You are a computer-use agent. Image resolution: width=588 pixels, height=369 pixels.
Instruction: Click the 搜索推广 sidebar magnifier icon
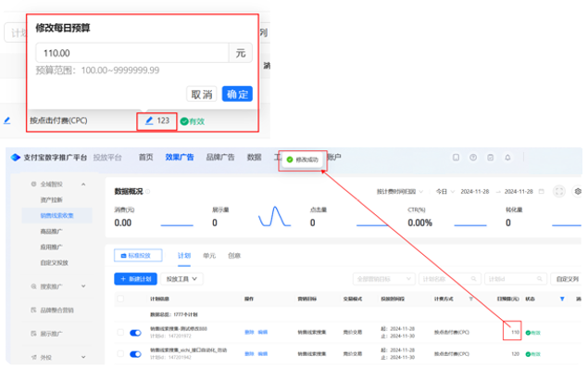point(33,286)
